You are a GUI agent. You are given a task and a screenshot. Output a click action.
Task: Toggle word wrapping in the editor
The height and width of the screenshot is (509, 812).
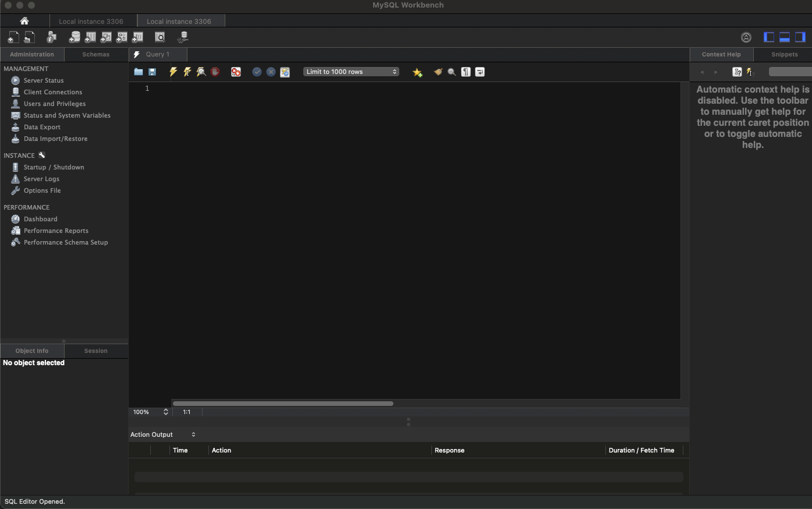pyautogui.click(x=480, y=72)
